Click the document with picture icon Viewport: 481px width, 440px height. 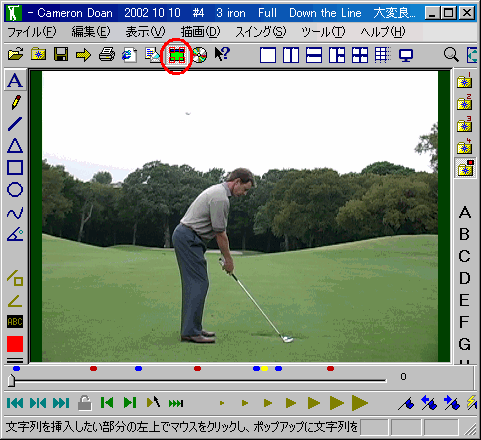(153, 55)
